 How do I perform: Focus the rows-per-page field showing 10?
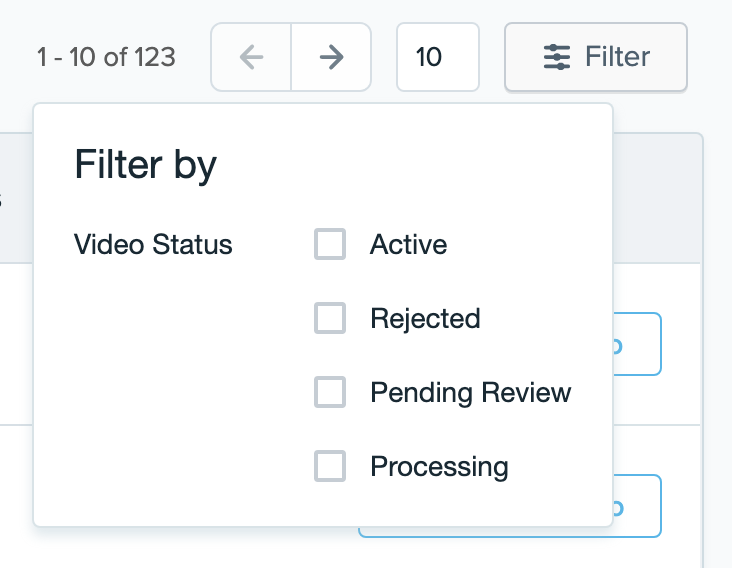[438, 57]
